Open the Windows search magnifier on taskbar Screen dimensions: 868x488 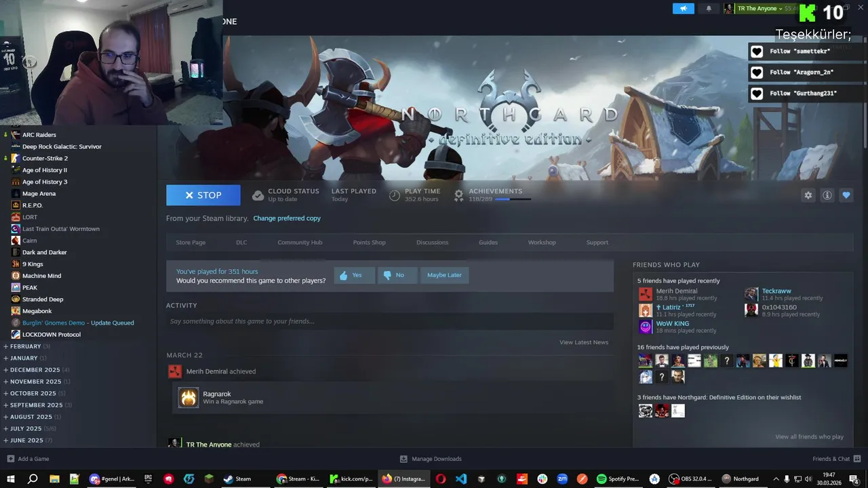(x=32, y=479)
